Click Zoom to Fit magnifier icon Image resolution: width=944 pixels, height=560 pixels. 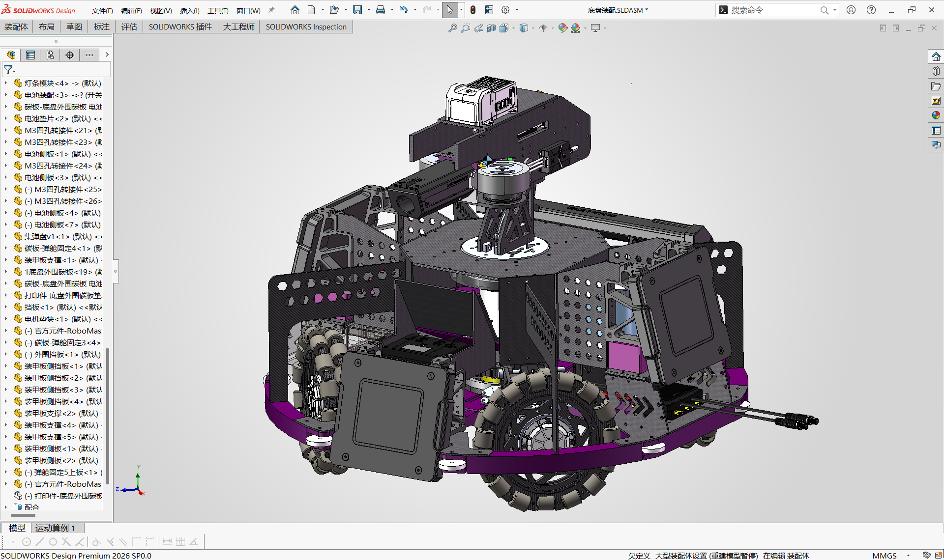coord(453,28)
